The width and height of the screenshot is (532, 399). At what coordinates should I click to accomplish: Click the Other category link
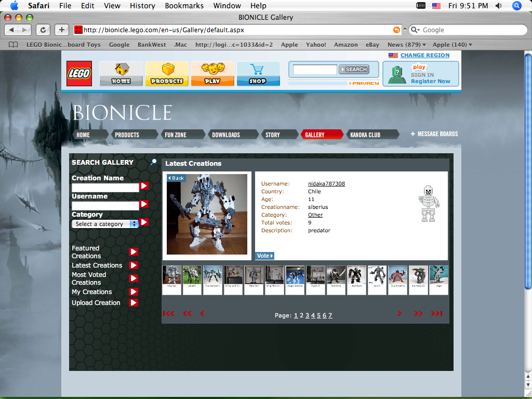point(315,215)
